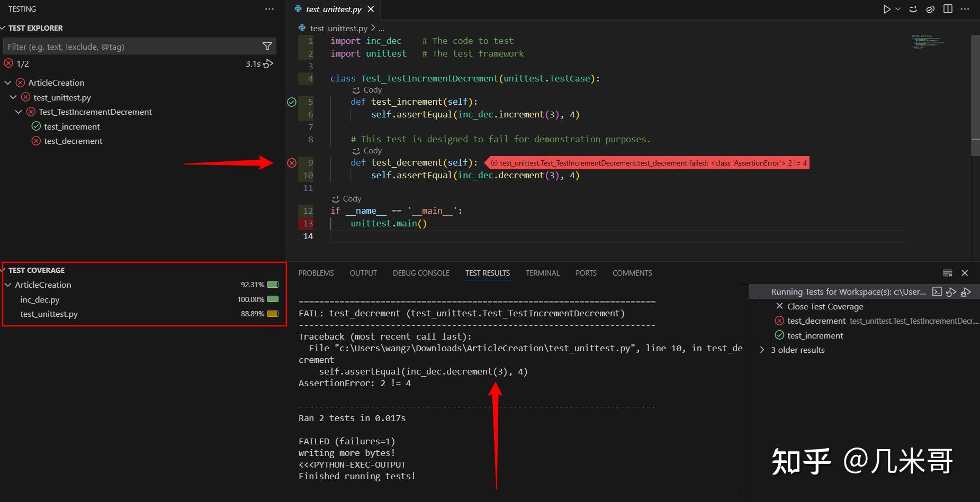This screenshot has height=502, width=980.
Task: Collapse the test_unittest.py node in Test Explorer
Action: coord(13,97)
